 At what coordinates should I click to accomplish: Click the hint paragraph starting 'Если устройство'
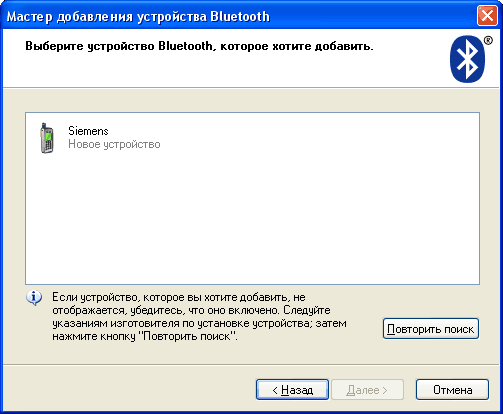(x=199, y=317)
